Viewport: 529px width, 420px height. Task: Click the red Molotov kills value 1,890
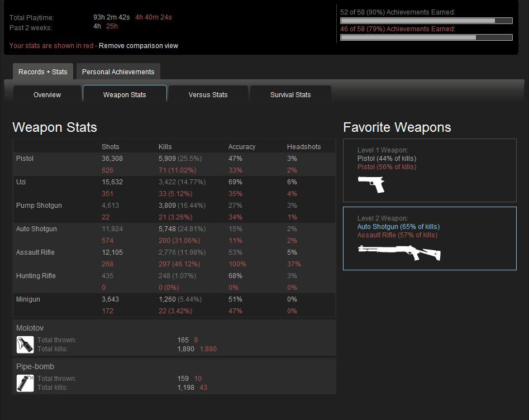click(x=208, y=349)
